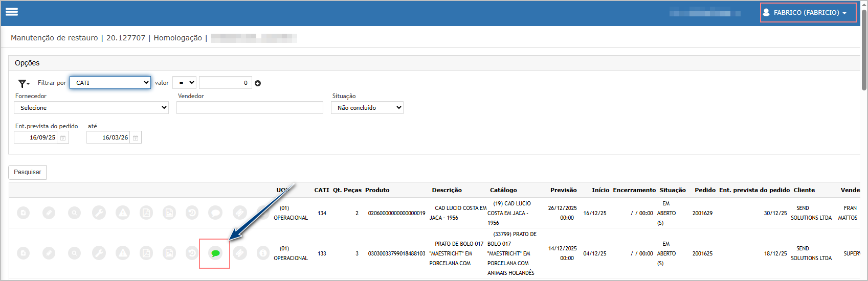
Task: Click the PDF document icon in first row
Action: coord(146,213)
